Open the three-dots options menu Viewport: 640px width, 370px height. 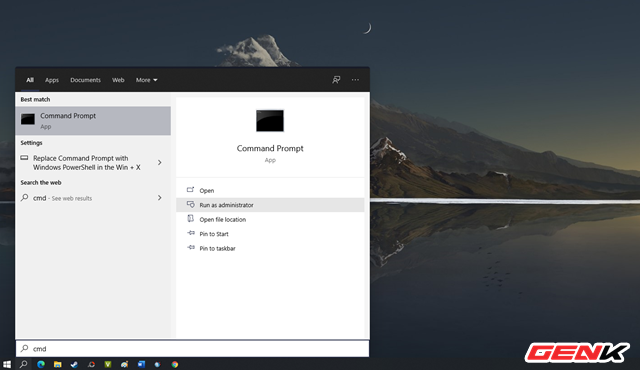pos(356,80)
